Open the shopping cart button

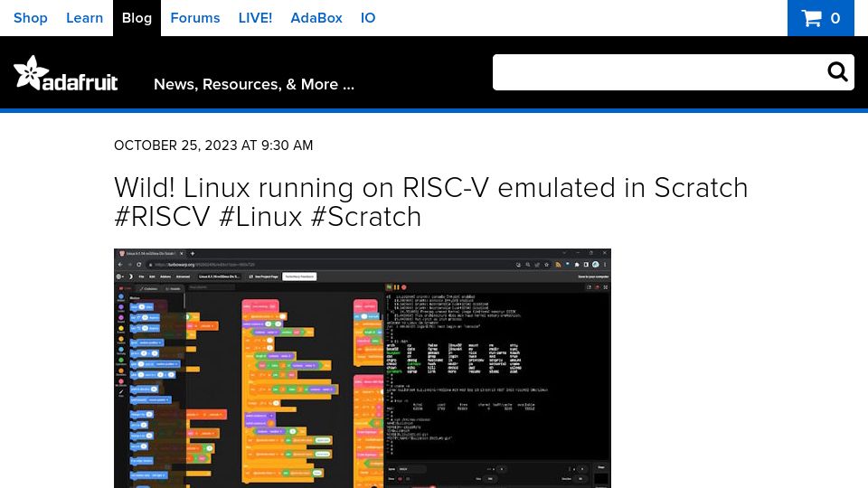pyautogui.click(x=820, y=18)
